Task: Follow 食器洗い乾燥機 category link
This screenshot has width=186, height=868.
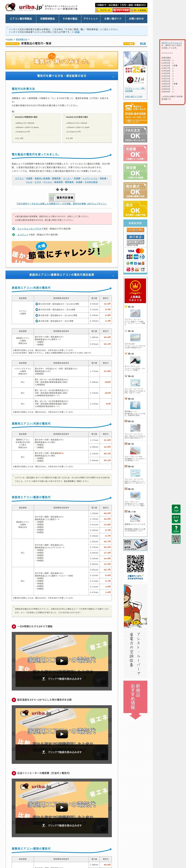Action: (x=42, y=178)
